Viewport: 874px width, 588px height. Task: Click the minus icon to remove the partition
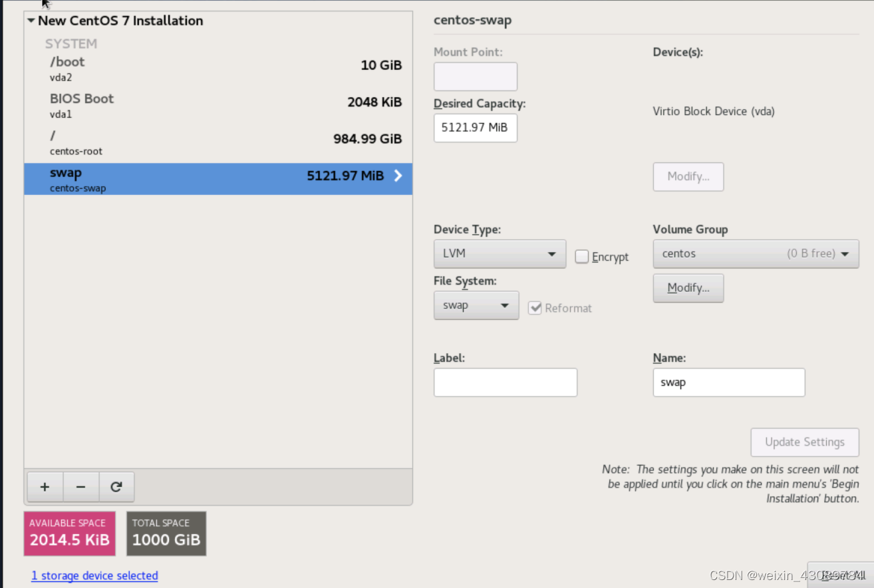click(x=80, y=487)
